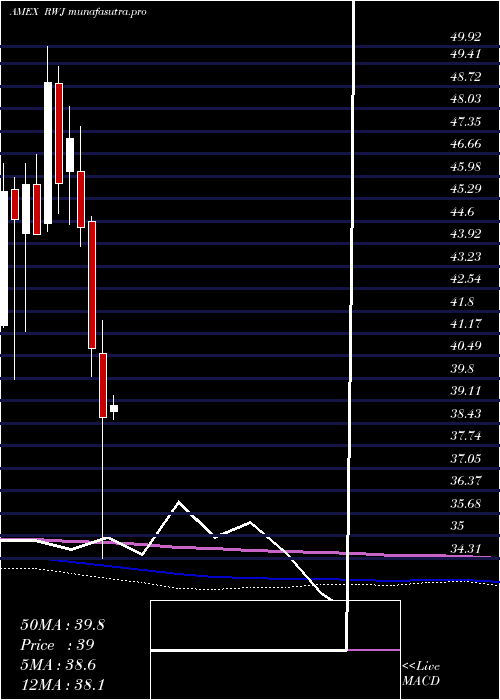Image resolution: width=500 pixels, height=700 pixels.
Task: Select the 43.23 price axis label
Action: coord(465,256)
